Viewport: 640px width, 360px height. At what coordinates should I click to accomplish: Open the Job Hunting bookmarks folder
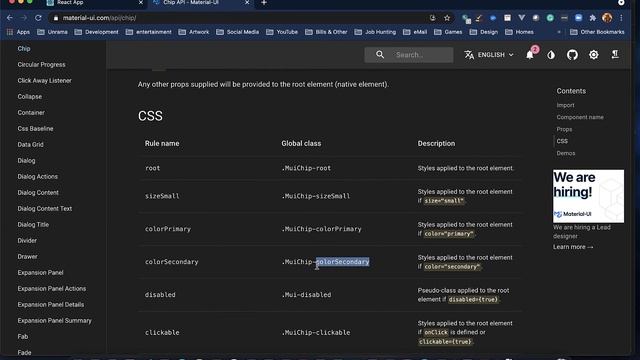pyautogui.click(x=375, y=32)
